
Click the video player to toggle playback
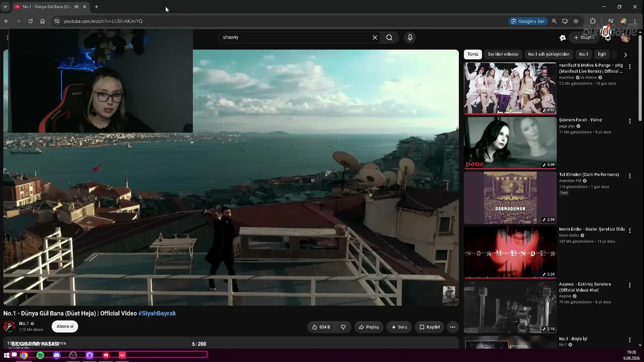pos(231,177)
